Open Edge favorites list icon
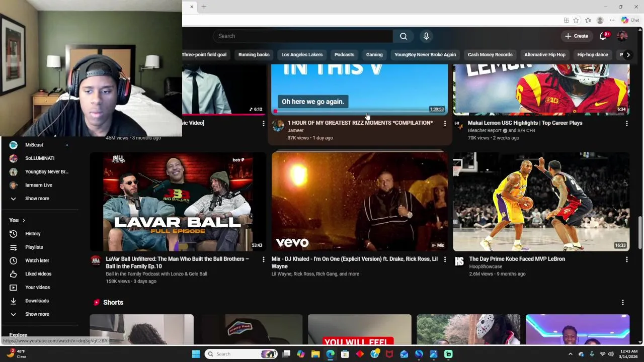Viewport: 644px width, 362px height. point(588,21)
